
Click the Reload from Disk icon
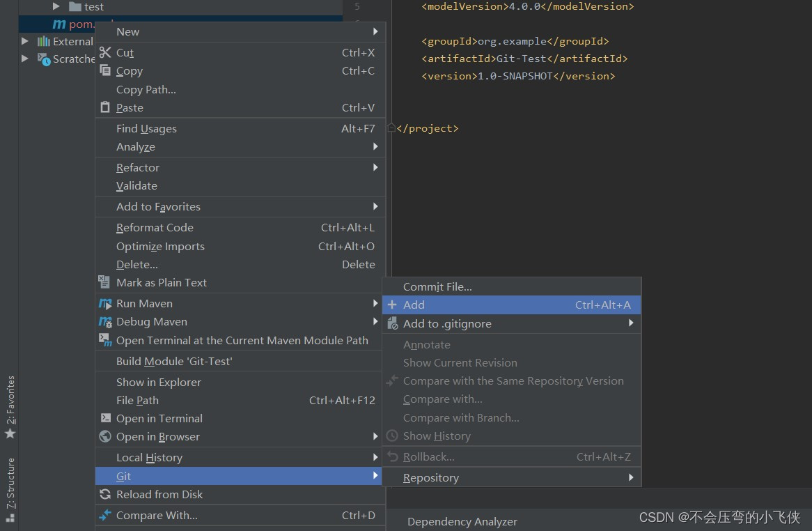(105, 494)
